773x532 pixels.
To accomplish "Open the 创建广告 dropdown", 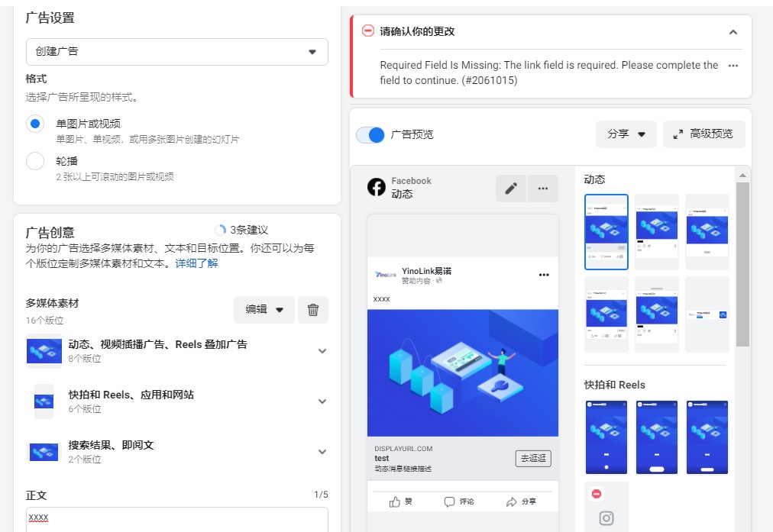I will pos(177,52).
